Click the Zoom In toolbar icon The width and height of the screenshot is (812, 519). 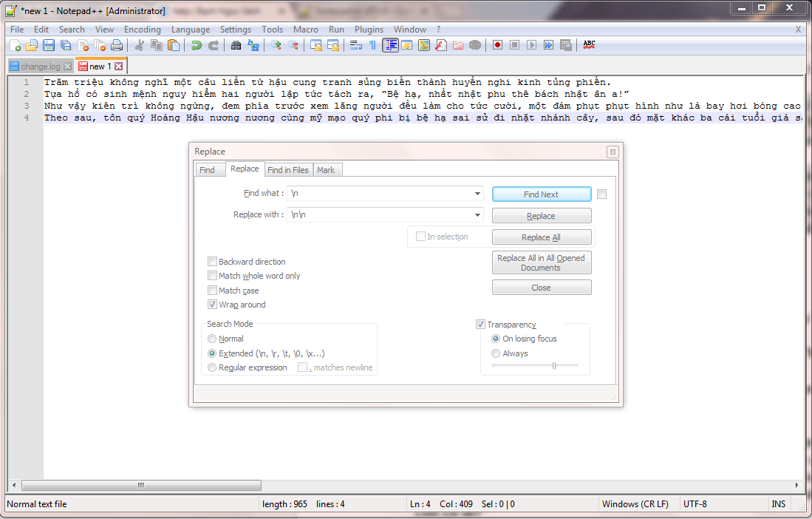[276, 45]
